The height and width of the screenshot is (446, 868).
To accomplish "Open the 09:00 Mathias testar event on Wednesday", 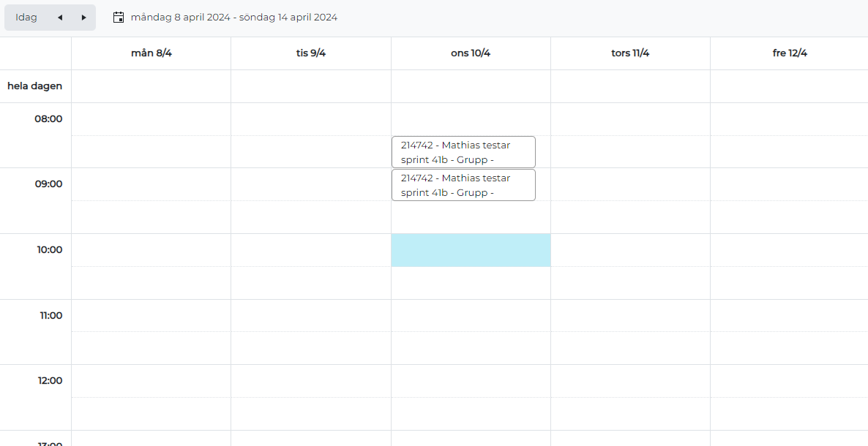I will 463,185.
